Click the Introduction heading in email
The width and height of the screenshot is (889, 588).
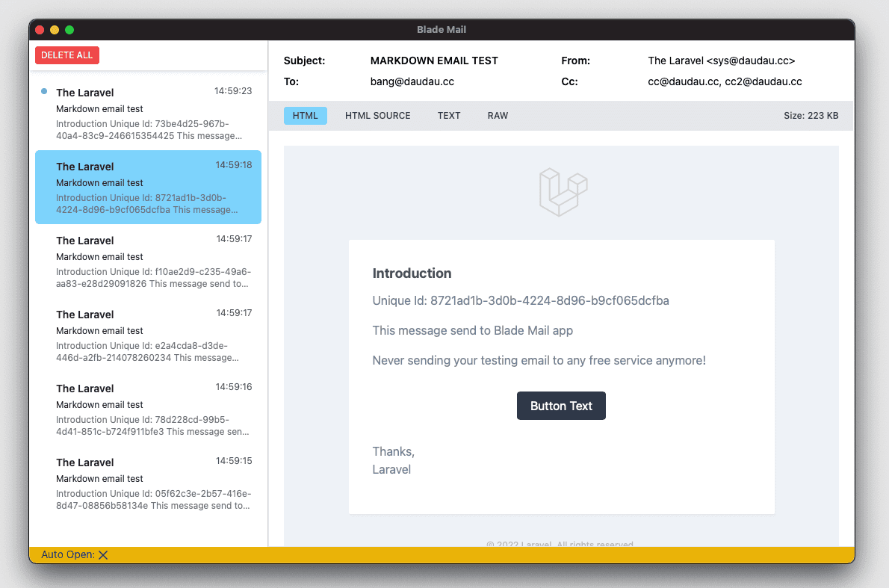click(x=412, y=273)
